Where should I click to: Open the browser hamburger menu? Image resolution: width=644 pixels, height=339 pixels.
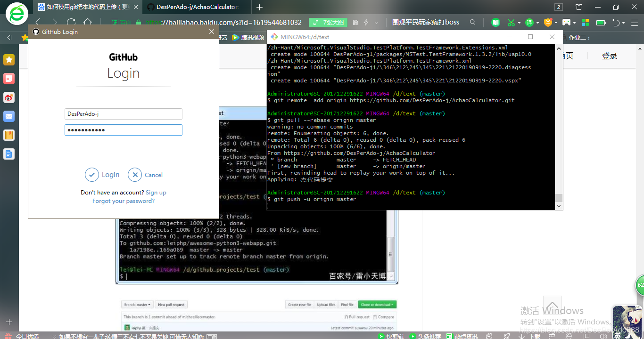pyautogui.click(x=634, y=23)
